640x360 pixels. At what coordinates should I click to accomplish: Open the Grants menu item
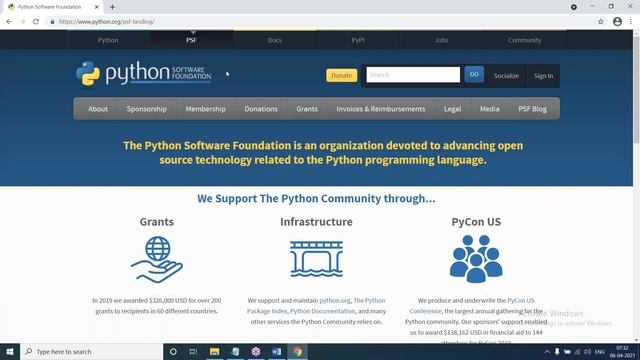[x=307, y=109]
